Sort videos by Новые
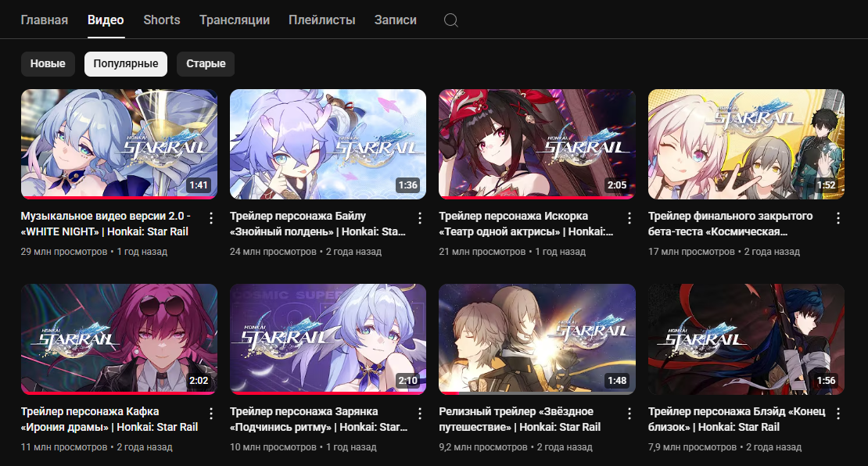Screen dimensions: 868x466 click(48, 63)
